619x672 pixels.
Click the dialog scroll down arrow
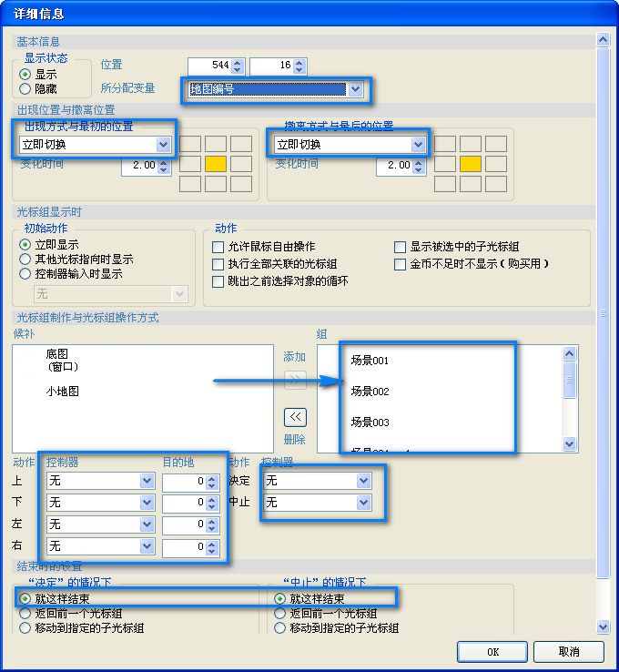click(604, 627)
